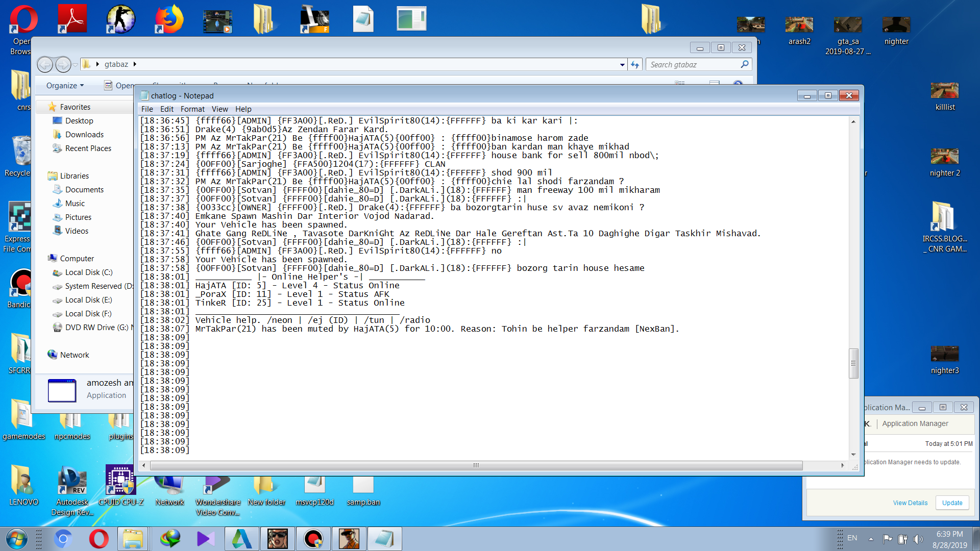Expand the arrow after gtabaz breadcrumb
Viewport: 980px width, 551px height.
tap(135, 64)
